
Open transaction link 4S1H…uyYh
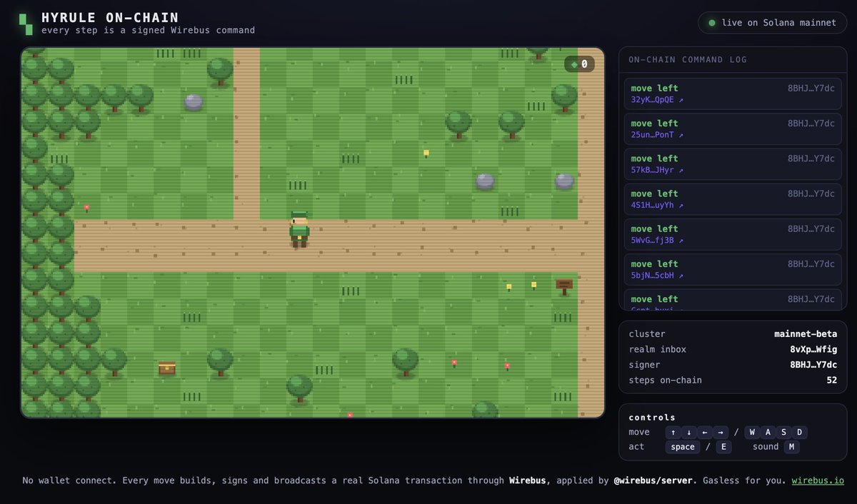tap(657, 205)
